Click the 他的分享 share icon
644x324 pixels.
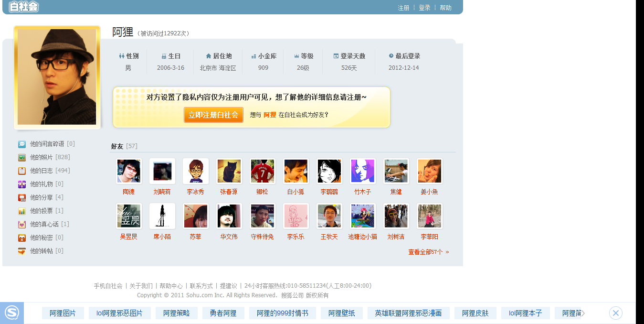pyautogui.click(x=22, y=197)
